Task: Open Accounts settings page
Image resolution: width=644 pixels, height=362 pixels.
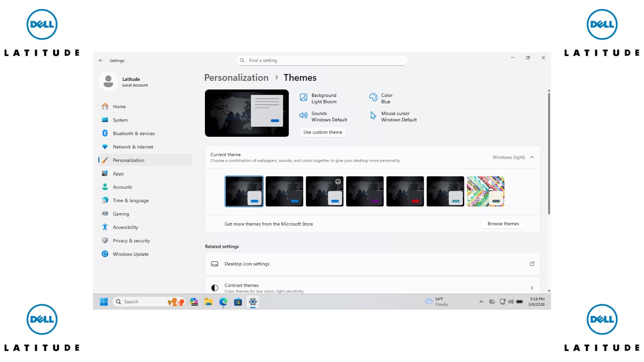Action: point(145,187)
